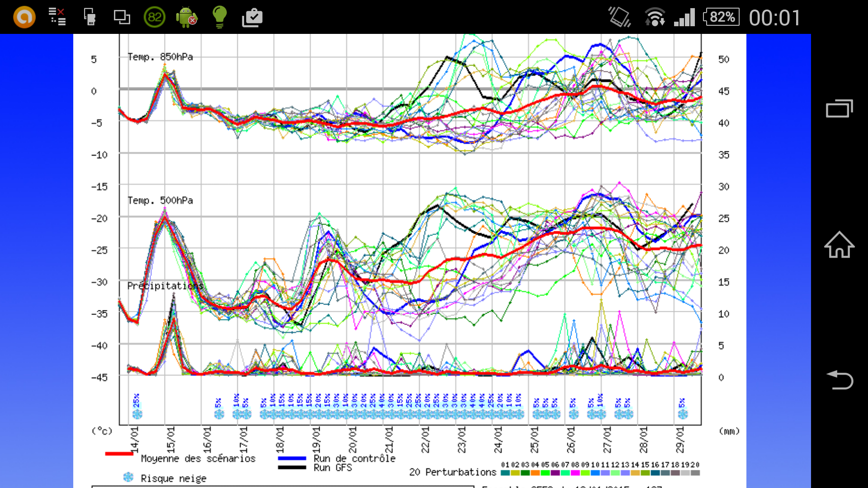The width and height of the screenshot is (868, 488).
Task: Open recent apps with the overview button
Action: (840, 108)
